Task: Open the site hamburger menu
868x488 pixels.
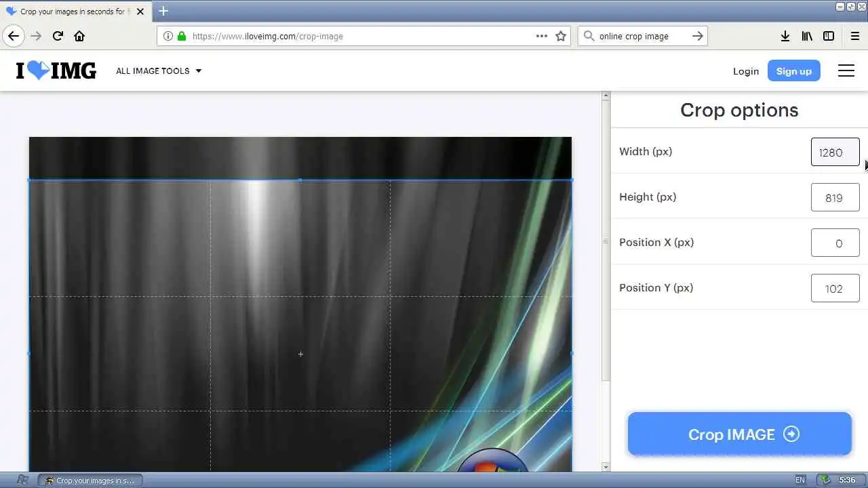Action: [846, 70]
